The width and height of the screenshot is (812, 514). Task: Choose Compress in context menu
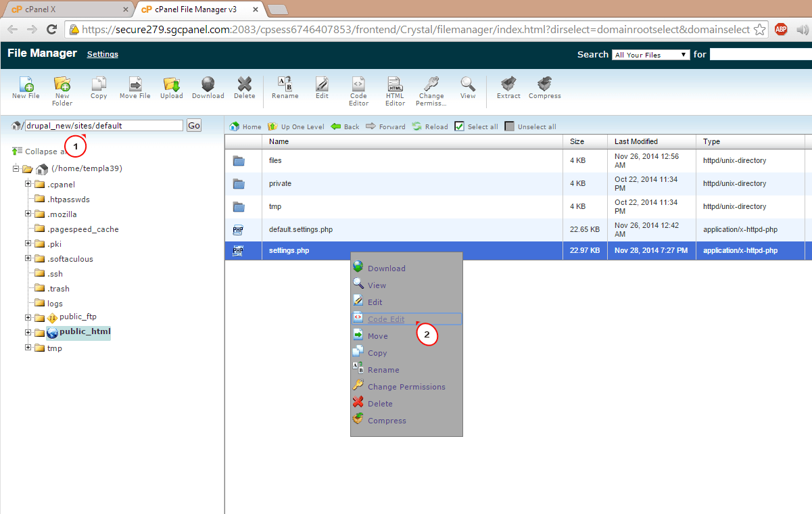pos(387,421)
